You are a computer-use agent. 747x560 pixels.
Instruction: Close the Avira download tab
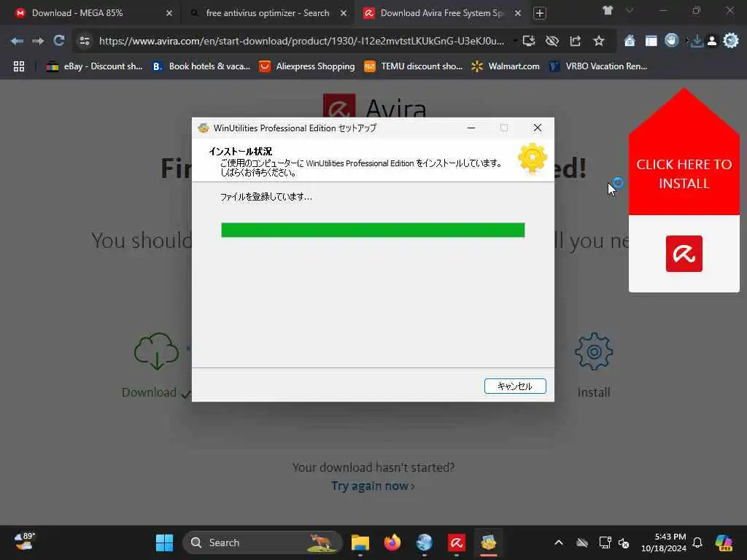coord(518,13)
